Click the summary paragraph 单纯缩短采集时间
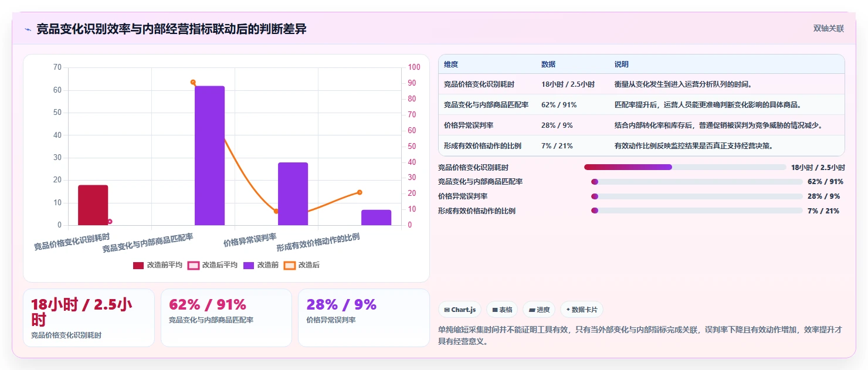The image size is (868, 370). pyautogui.click(x=640, y=335)
